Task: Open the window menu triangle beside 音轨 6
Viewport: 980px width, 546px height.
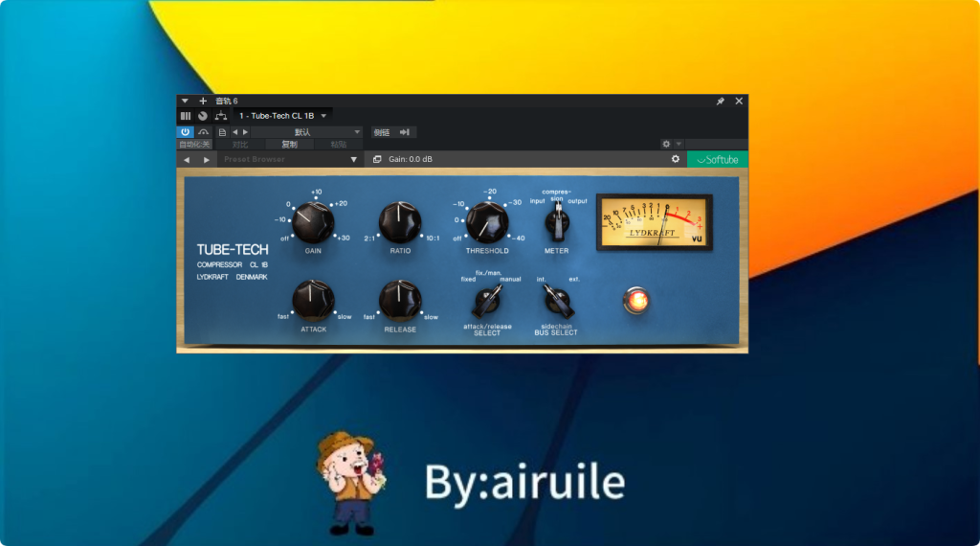Action: (x=185, y=101)
